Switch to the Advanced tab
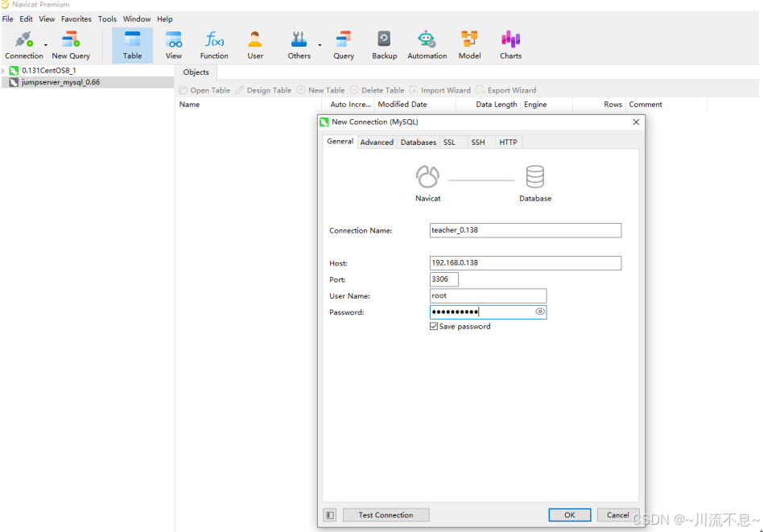Image resolution: width=763 pixels, height=532 pixels. 377,142
